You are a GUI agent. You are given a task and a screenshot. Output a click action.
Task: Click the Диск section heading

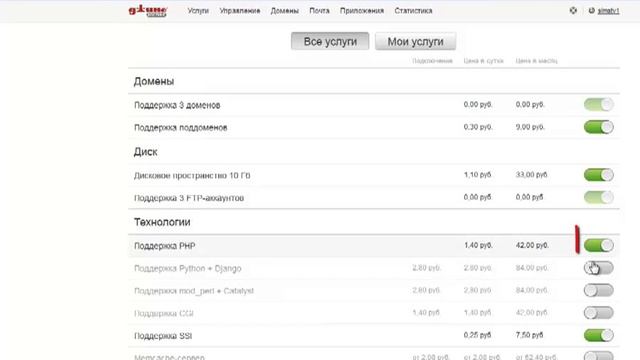145,152
